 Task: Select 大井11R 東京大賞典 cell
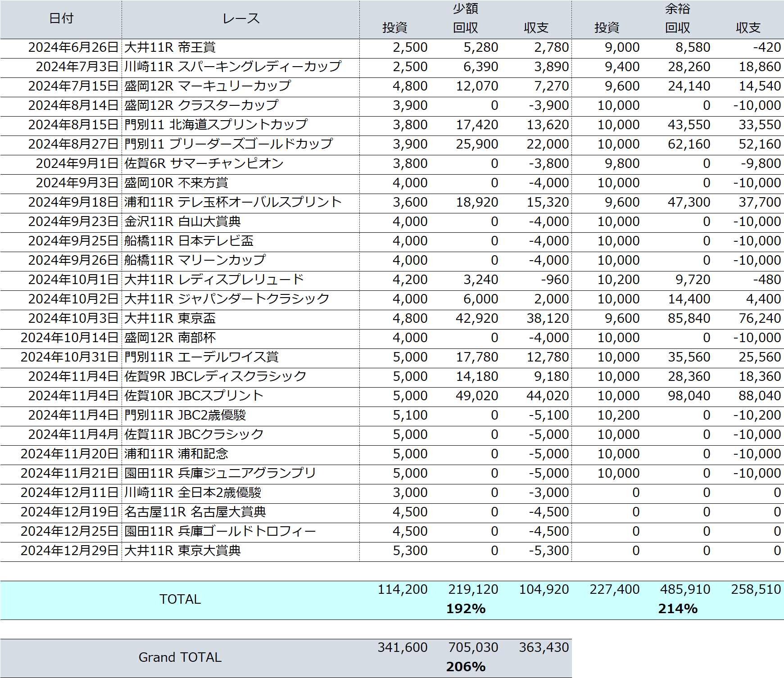pyautogui.click(x=182, y=551)
